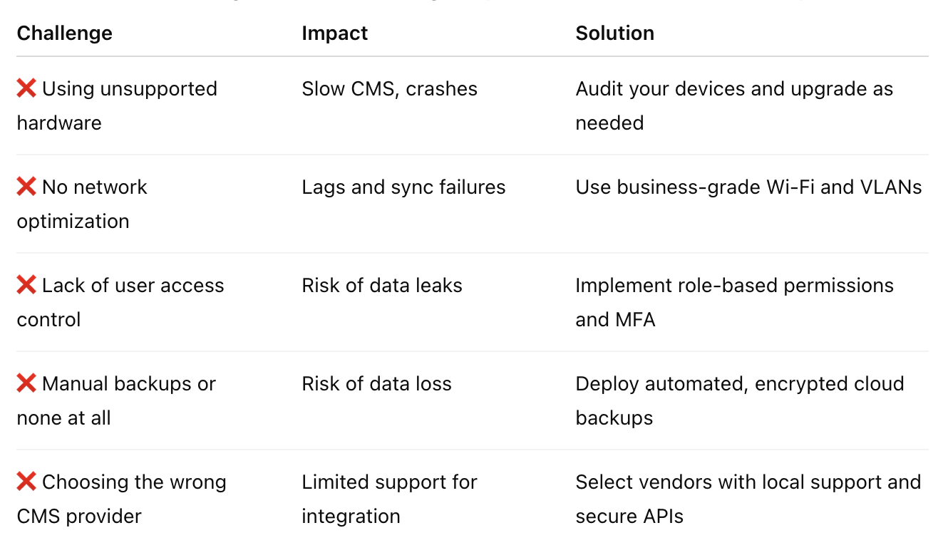Click the 'Risk of data leaks' cell
Image resolution: width=948 pixels, height=560 pixels.
382,286
